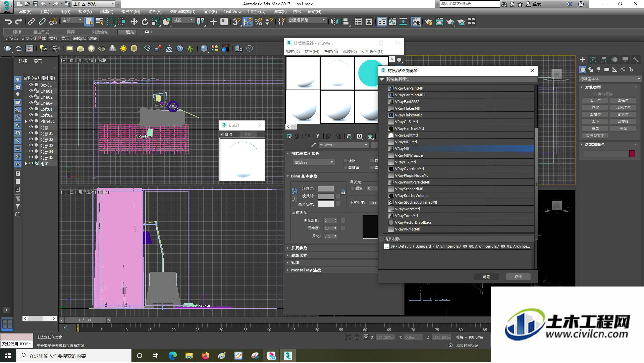The height and width of the screenshot is (363, 644).
Task: Open the Modify panel tab icon
Action: (x=593, y=60)
